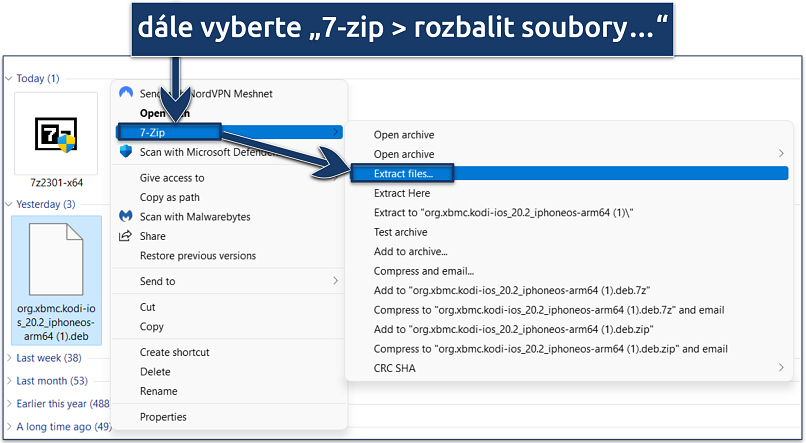Screen dimensions: 806x443
Task: Click Share menu entry
Action: tap(153, 236)
